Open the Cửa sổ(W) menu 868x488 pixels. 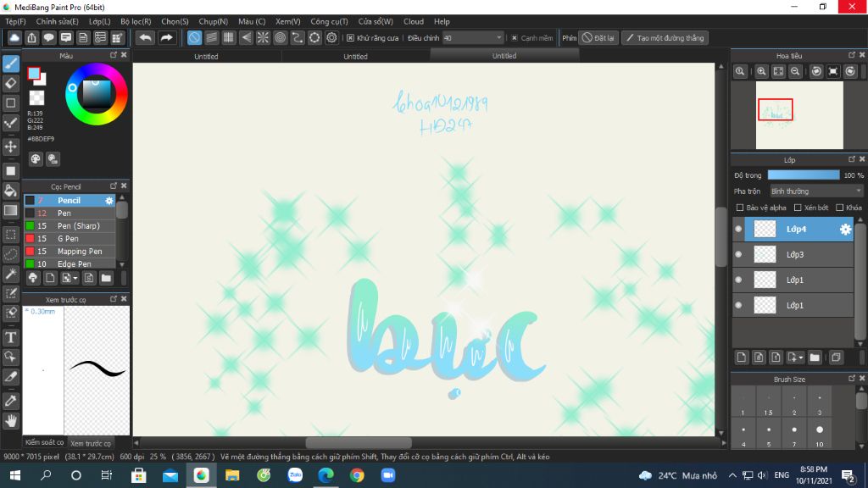click(376, 21)
